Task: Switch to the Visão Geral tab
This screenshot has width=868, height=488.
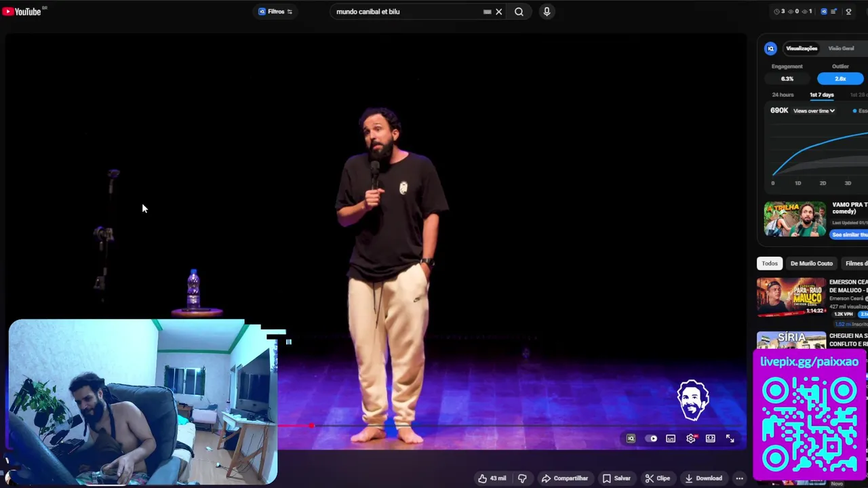Action: (x=841, y=48)
